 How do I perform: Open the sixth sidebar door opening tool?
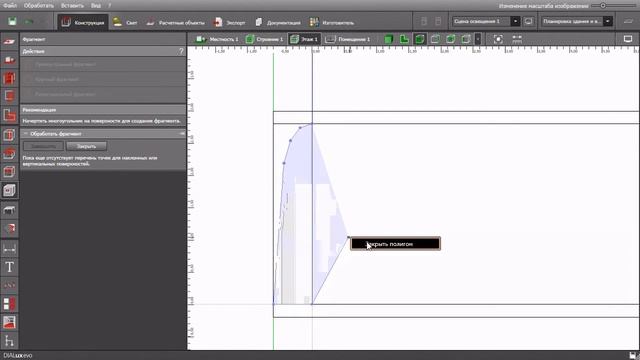point(9,135)
